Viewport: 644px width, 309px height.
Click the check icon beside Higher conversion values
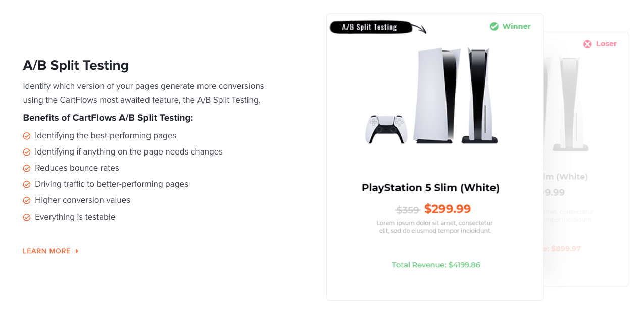click(27, 200)
